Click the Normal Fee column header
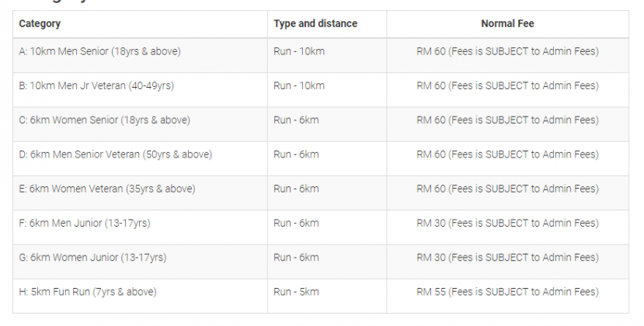The height and width of the screenshot is (326, 644). [x=507, y=24]
